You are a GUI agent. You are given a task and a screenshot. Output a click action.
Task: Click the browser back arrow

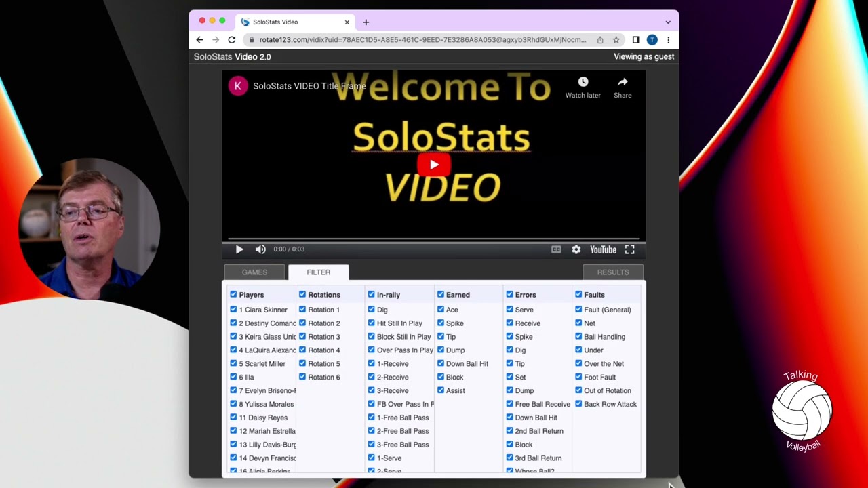pos(199,40)
